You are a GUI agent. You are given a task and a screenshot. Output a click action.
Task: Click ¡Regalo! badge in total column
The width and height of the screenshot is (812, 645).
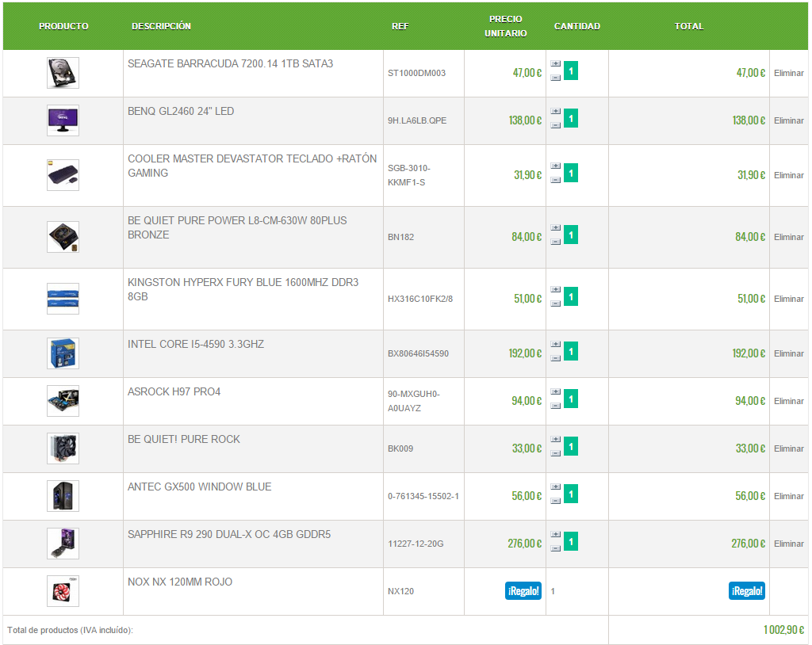point(747,590)
